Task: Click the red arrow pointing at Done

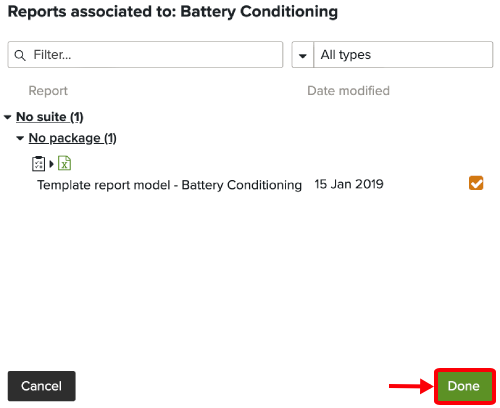Action: (411, 386)
